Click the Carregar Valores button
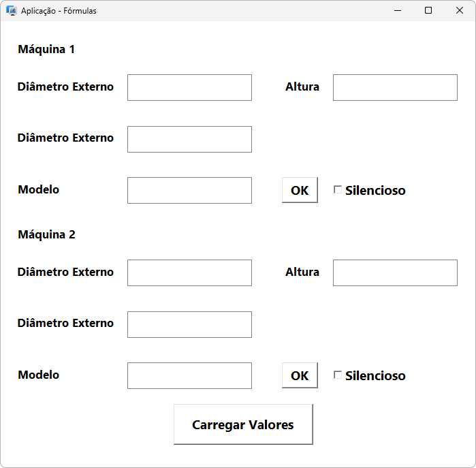The width and height of the screenshot is (476, 468). (243, 424)
